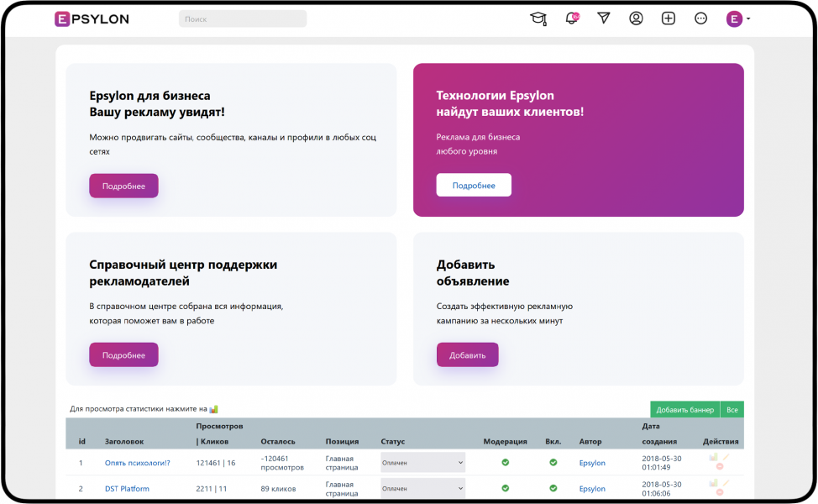Click the Epsylon logo in the header
Image resolution: width=818 pixels, height=504 pixels.
click(92, 19)
